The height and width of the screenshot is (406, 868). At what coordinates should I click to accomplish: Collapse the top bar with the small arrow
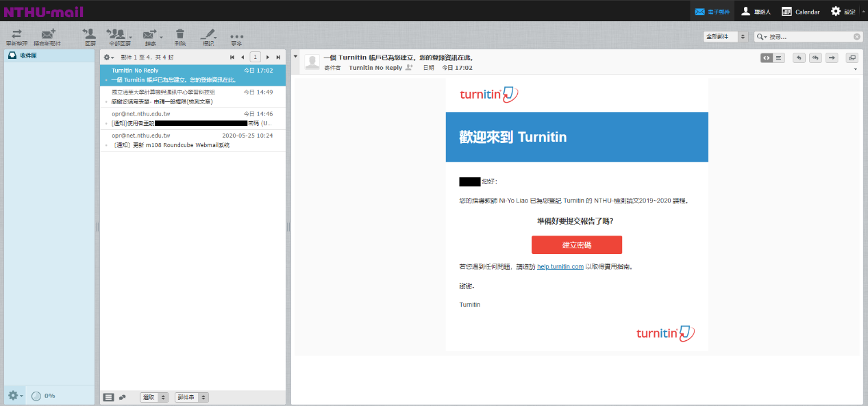click(863, 12)
